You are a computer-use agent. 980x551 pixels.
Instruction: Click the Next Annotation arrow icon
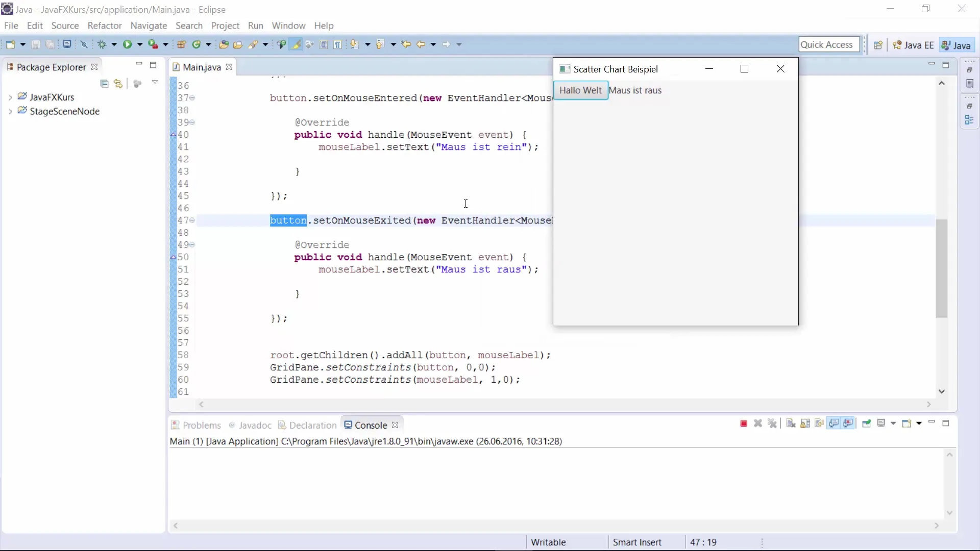pos(354,44)
